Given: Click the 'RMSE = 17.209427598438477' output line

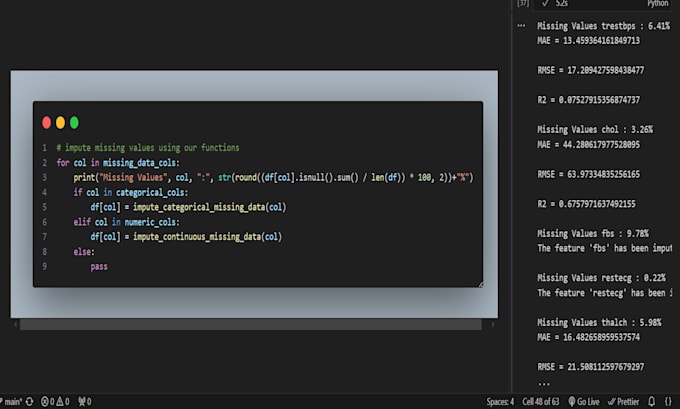Looking at the screenshot, I should coord(591,70).
